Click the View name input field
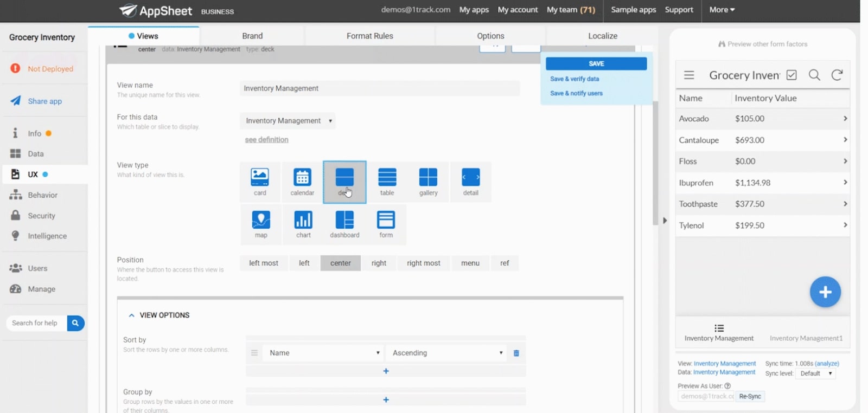Viewport: 868px width, 413px height. pyautogui.click(x=380, y=88)
